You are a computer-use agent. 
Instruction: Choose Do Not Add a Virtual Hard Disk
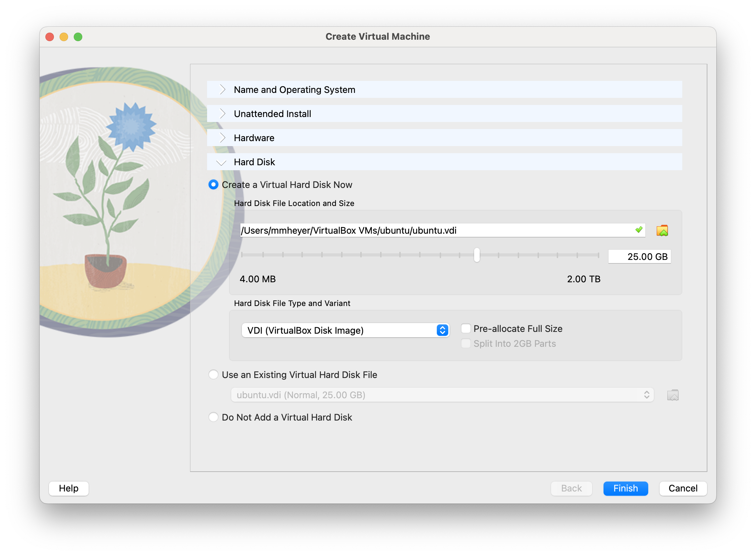point(213,417)
